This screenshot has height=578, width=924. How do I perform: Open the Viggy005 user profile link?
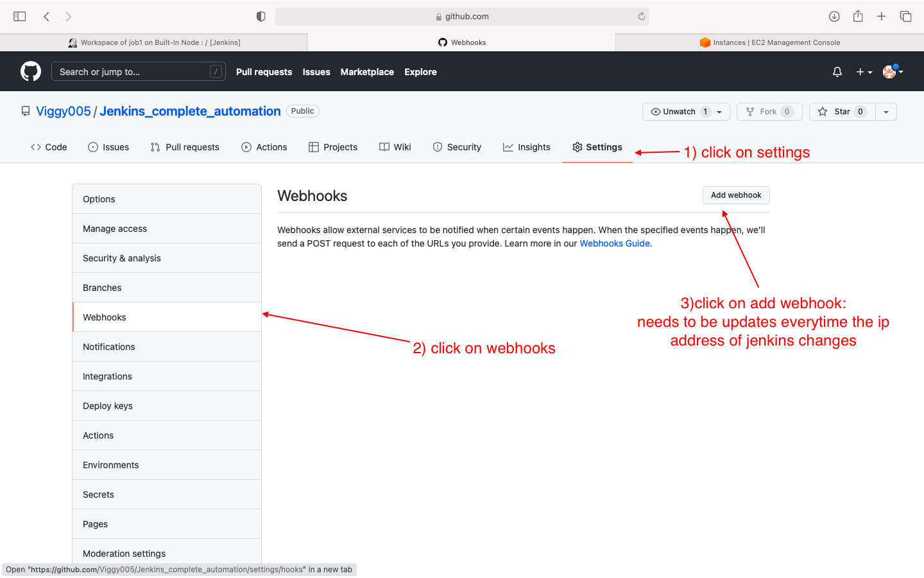coord(64,111)
